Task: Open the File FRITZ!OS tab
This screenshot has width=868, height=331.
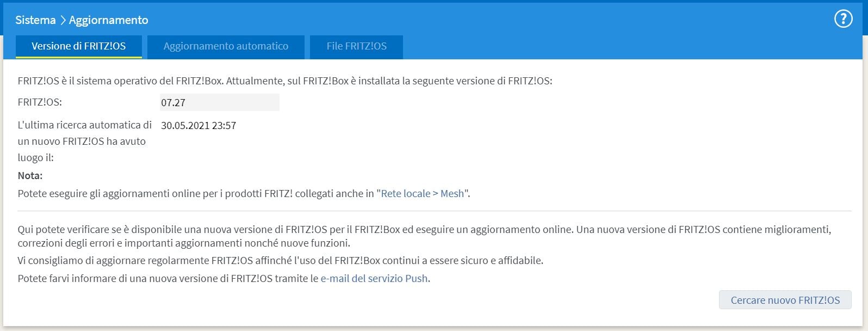Action: coord(356,46)
